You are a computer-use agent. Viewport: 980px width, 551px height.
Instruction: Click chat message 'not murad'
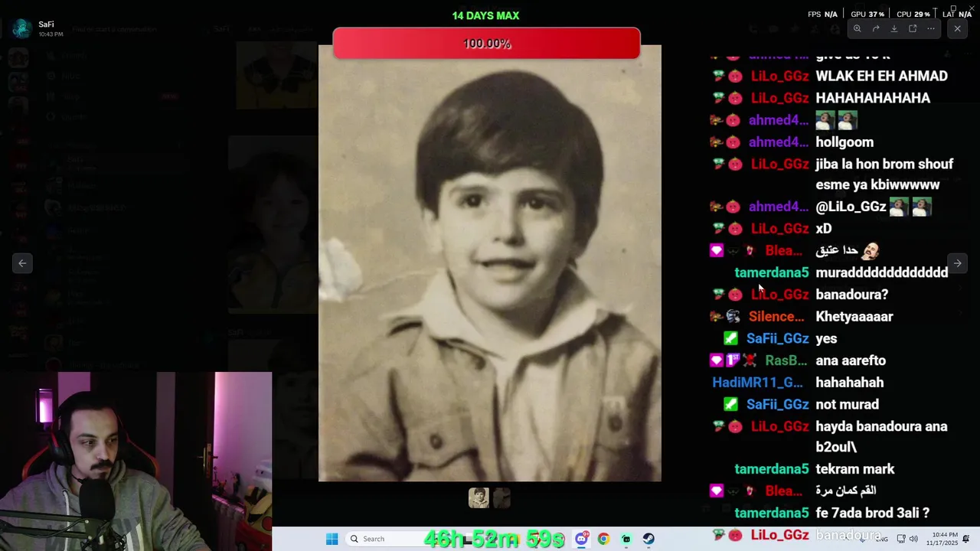click(x=847, y=404)
